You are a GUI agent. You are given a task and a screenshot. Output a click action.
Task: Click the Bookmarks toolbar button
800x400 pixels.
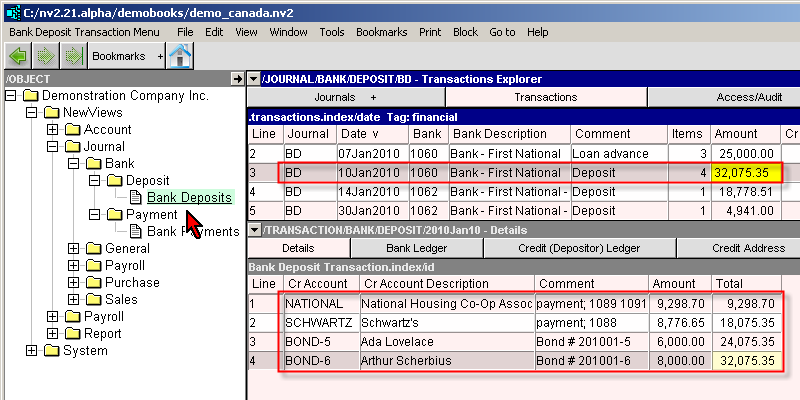[118, 57]
